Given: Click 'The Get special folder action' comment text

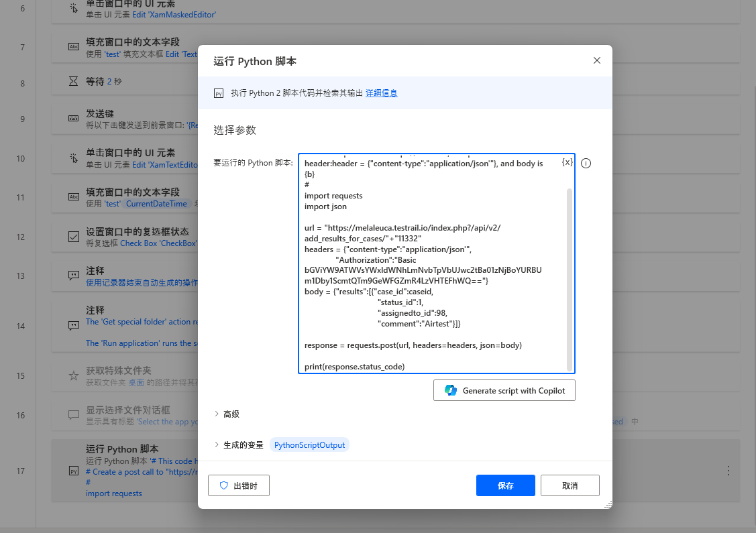Looking at the screenshot, I should (142, 322).
